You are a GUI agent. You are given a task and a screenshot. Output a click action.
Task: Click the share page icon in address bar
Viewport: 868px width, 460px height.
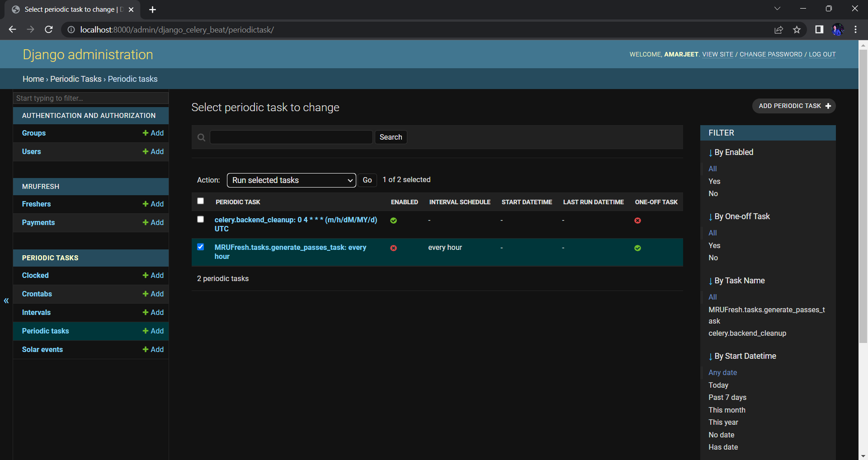tap(778, 30)
